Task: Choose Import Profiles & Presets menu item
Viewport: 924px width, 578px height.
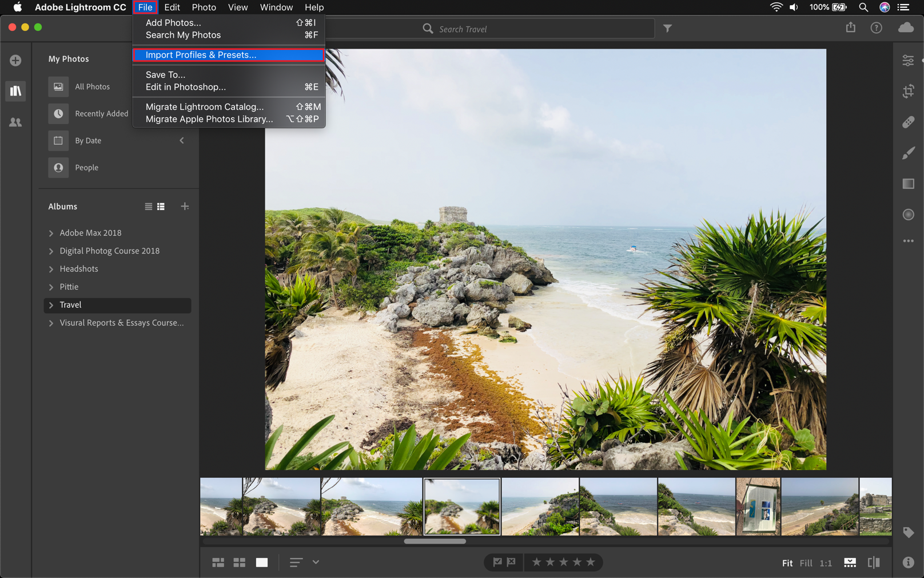Action: point(201,55)
